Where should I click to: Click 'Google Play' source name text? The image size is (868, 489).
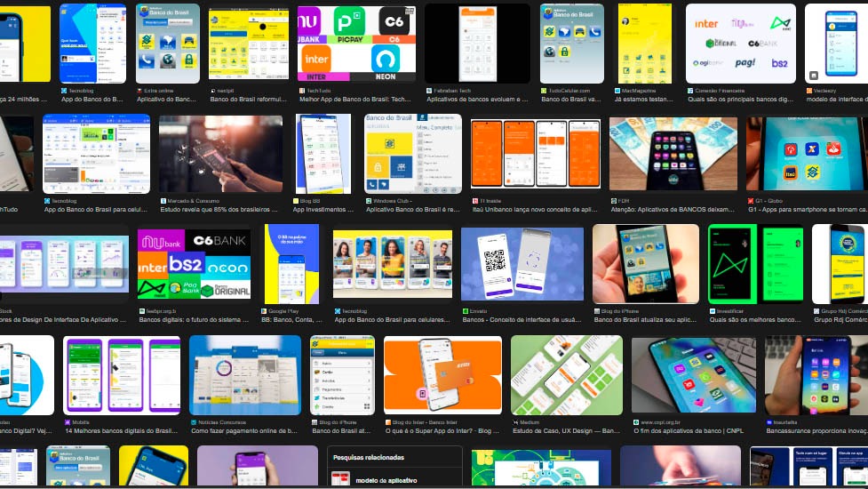[x=283, y=311]
